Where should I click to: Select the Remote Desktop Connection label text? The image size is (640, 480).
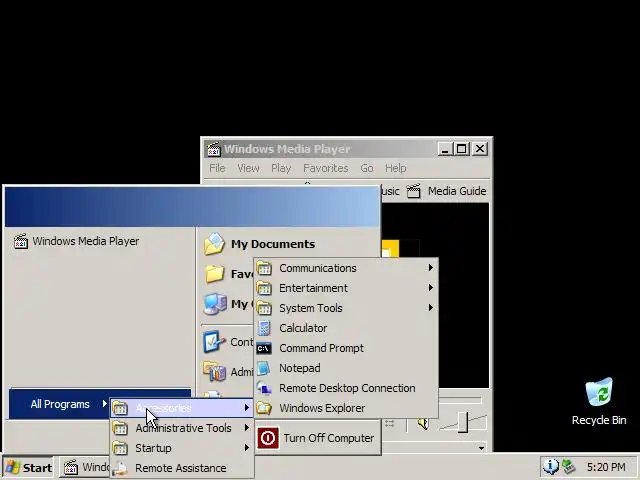347,388
